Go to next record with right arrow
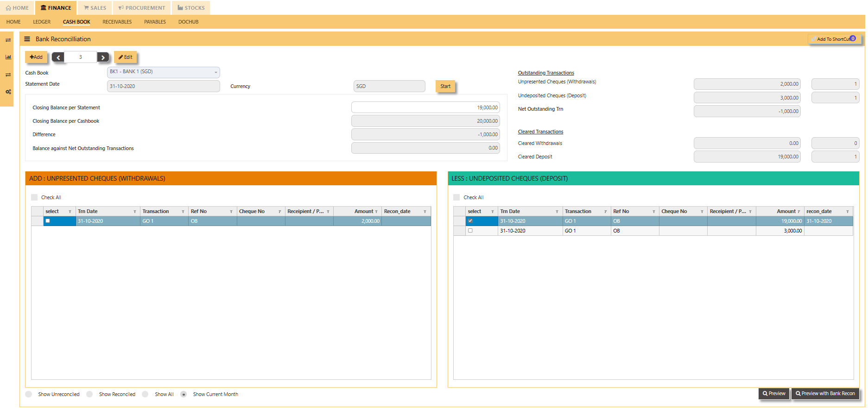The height and width of the screenshot is (409, 868). 103,57
